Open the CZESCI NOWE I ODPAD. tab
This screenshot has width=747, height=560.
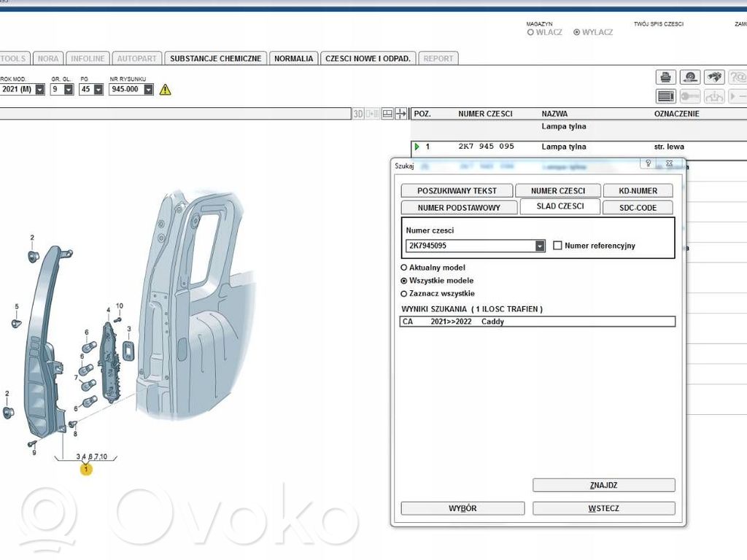(368, 58)
